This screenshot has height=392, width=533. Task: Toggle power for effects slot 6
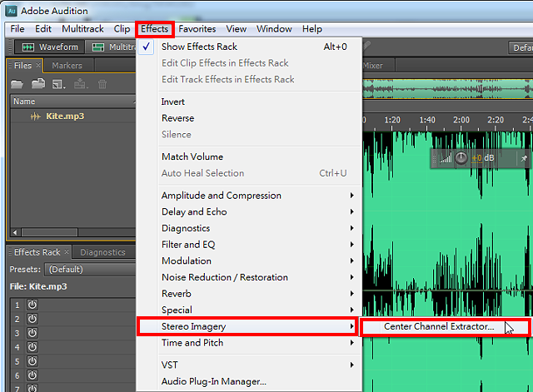tap(32, 375)
